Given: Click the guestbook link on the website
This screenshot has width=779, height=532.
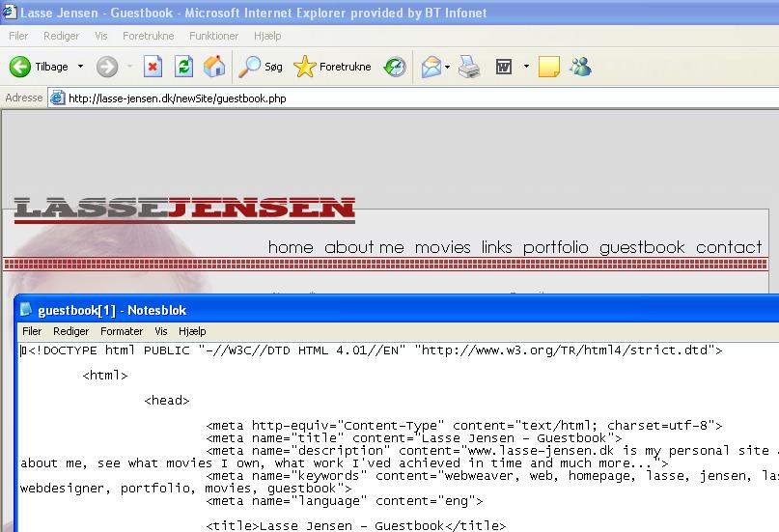Looking at the screenshot, I should (642, 247).
